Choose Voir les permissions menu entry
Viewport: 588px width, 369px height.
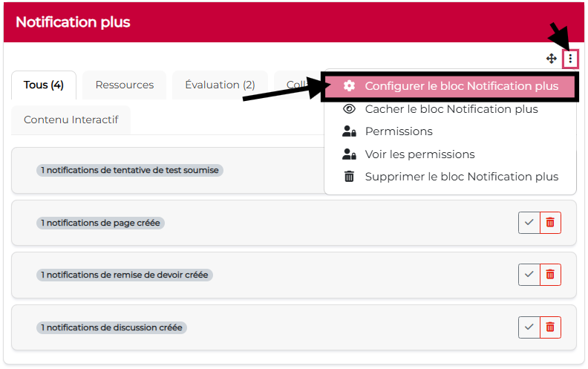[x=419, y=154]
